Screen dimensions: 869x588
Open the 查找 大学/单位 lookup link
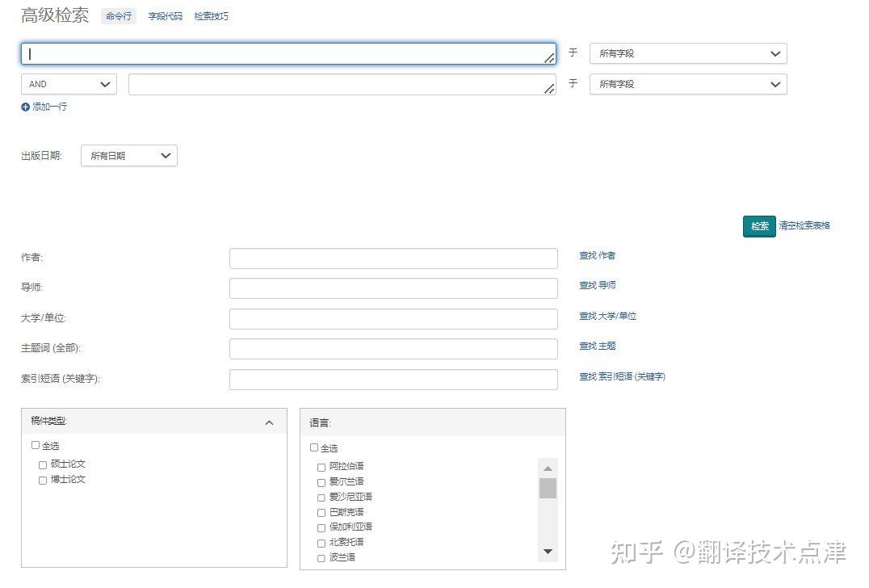[x=607, y=316]
